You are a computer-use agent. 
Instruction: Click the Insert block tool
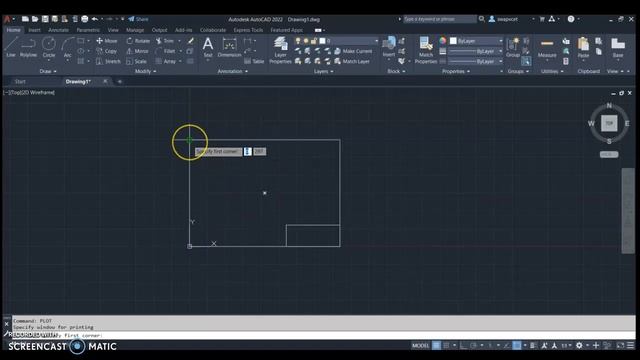coord(389,47)
